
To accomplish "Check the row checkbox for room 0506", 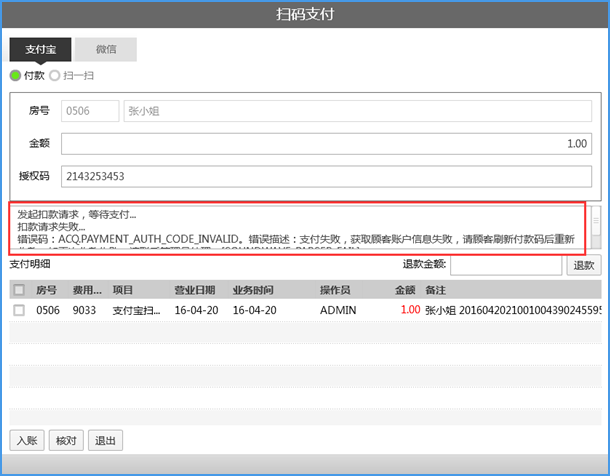I will click(19, 310).
